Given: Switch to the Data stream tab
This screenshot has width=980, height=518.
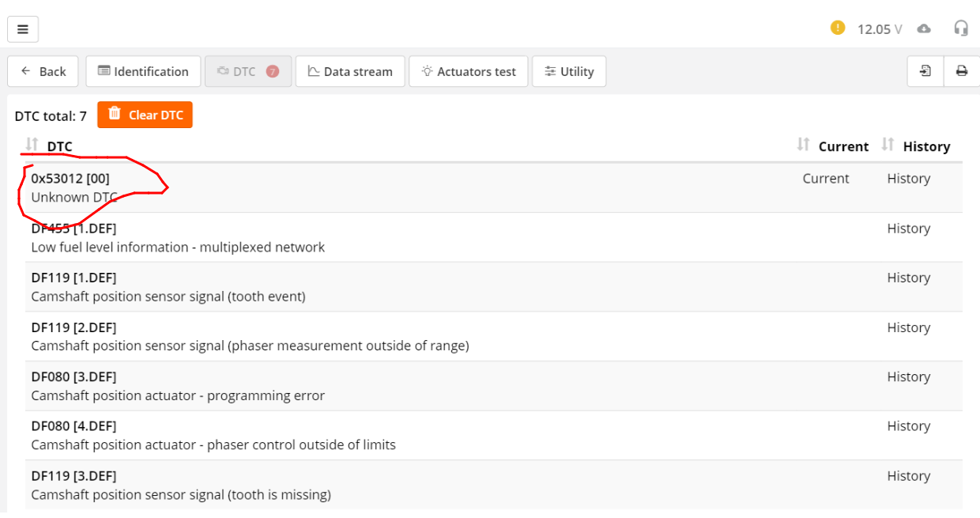Looking at the screenshot, I should (349, 71).
